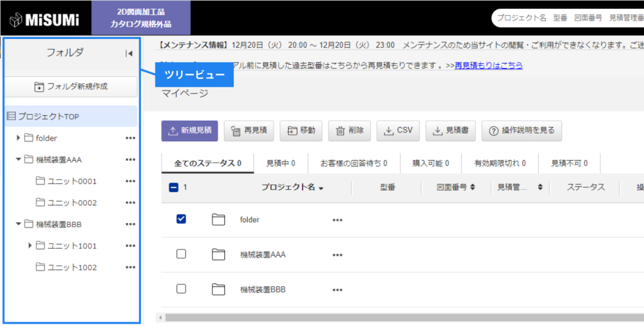Click the 見積書 download button
The image size is (644, 326).
click(x=450, y=131)
